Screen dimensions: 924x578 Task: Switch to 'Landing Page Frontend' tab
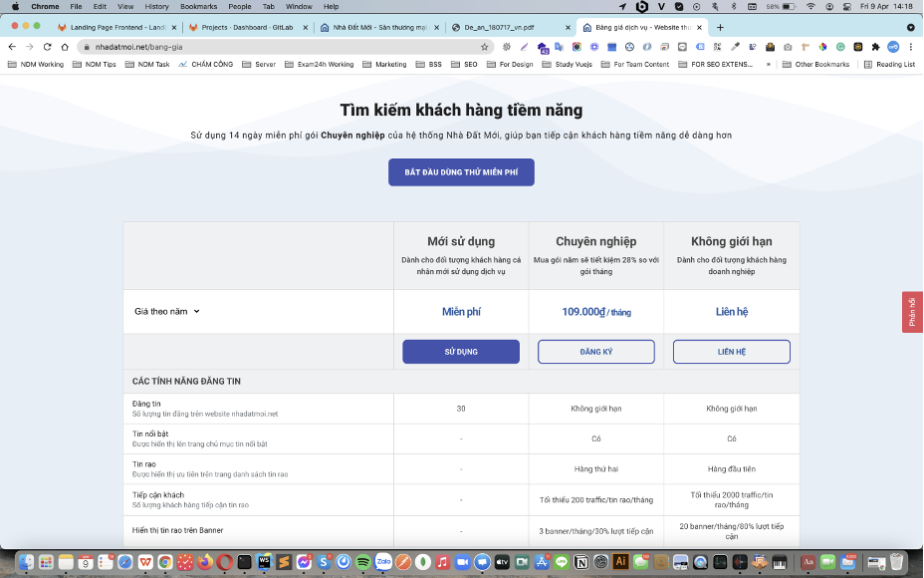point(117,27)
